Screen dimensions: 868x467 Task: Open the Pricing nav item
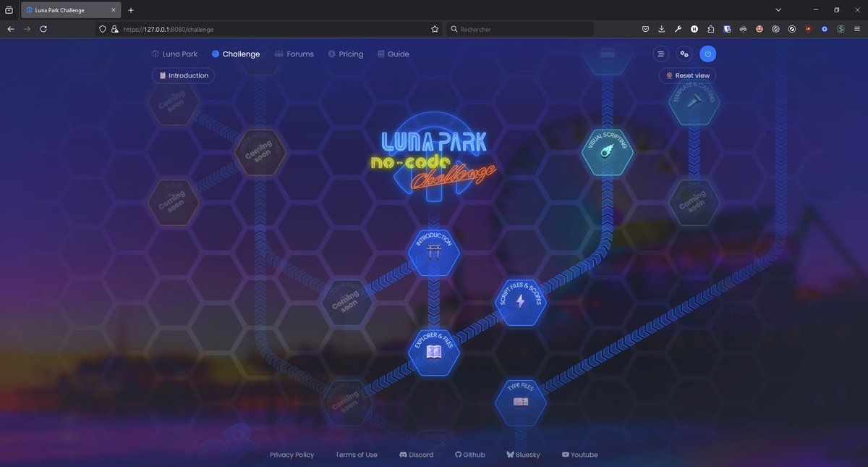click(346, 54)
